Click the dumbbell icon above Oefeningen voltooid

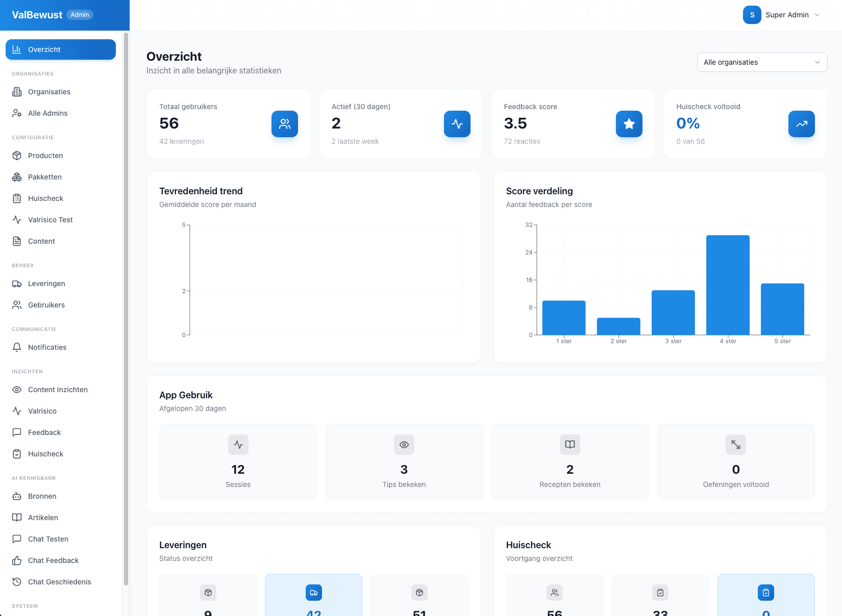tap(735, 445)
